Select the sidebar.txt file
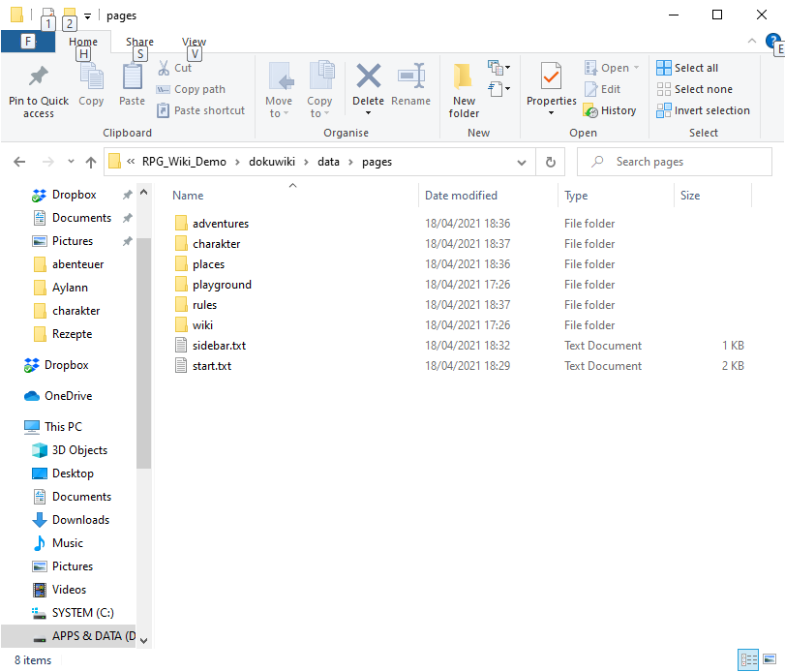Image resolution: width=785 pixels, height=672 pixels. (220, 346)
